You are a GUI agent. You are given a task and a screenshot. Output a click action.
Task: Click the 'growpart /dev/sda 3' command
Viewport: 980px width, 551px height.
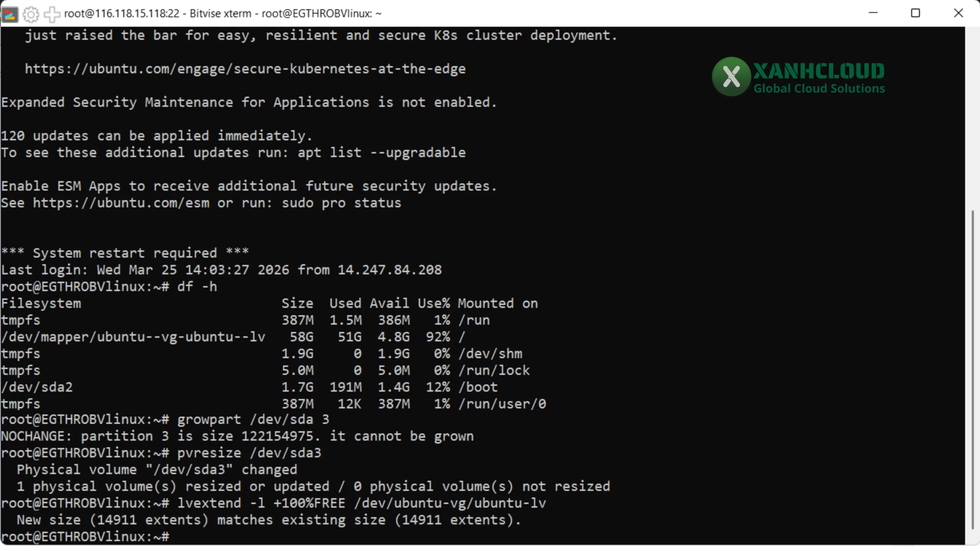(x=253, y=419)
